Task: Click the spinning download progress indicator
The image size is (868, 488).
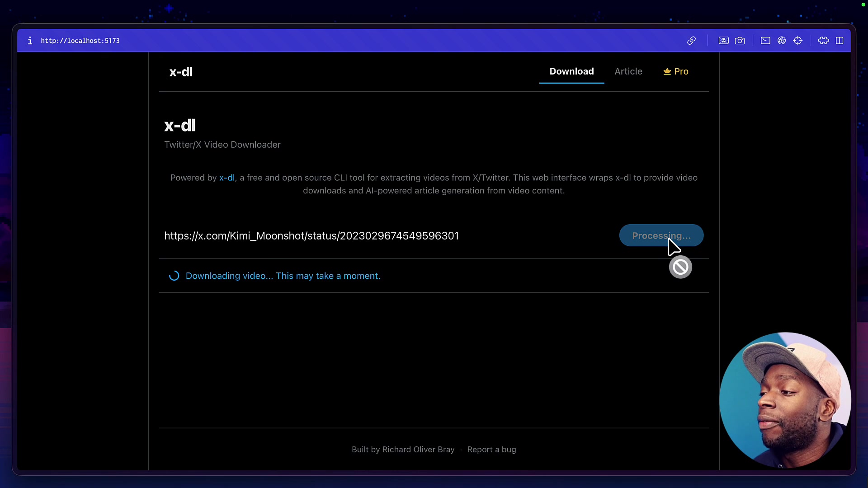Action: coord(174,275)
